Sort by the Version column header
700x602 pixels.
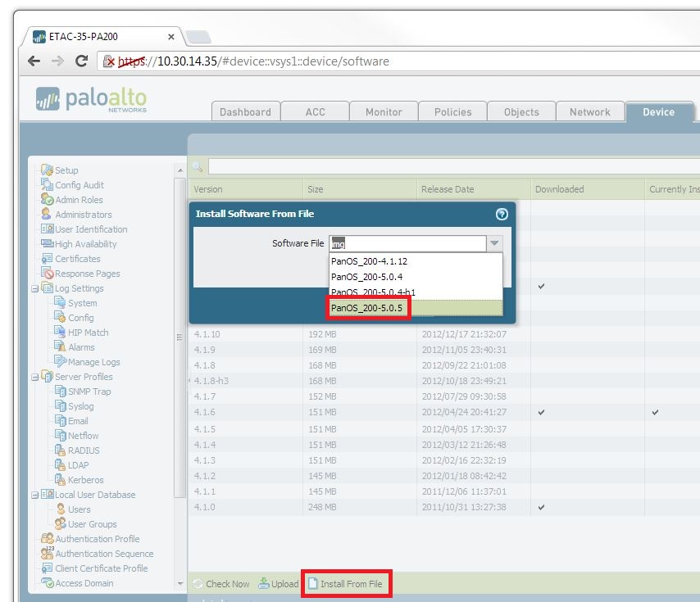246,189
